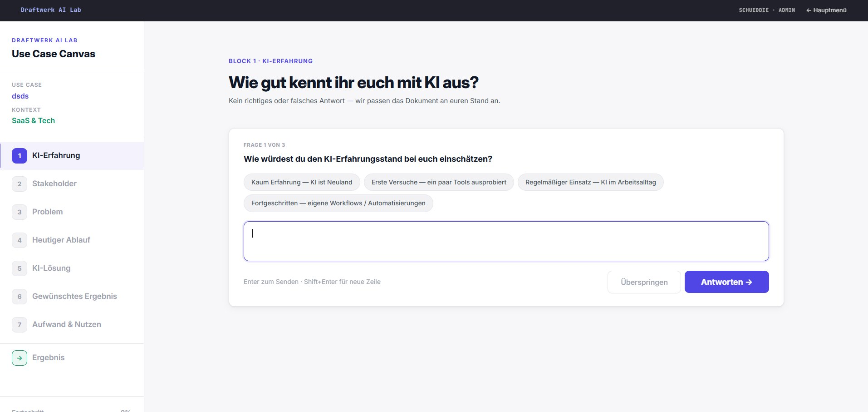This screenshot has height=412, width=868.
Task: Select 'Kaum Erfahrung — KI ist Neuland' chip
Action: (x=302, y=182)
